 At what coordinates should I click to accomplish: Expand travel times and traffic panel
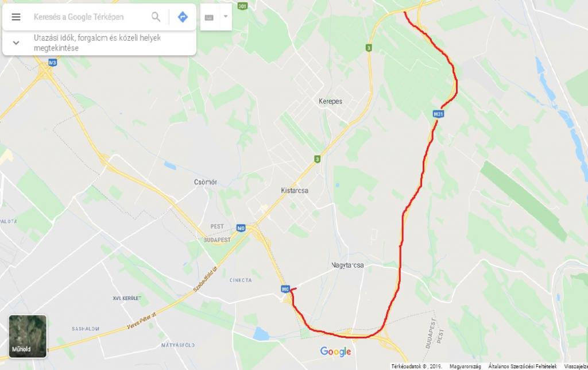click(x=16, y=43)
